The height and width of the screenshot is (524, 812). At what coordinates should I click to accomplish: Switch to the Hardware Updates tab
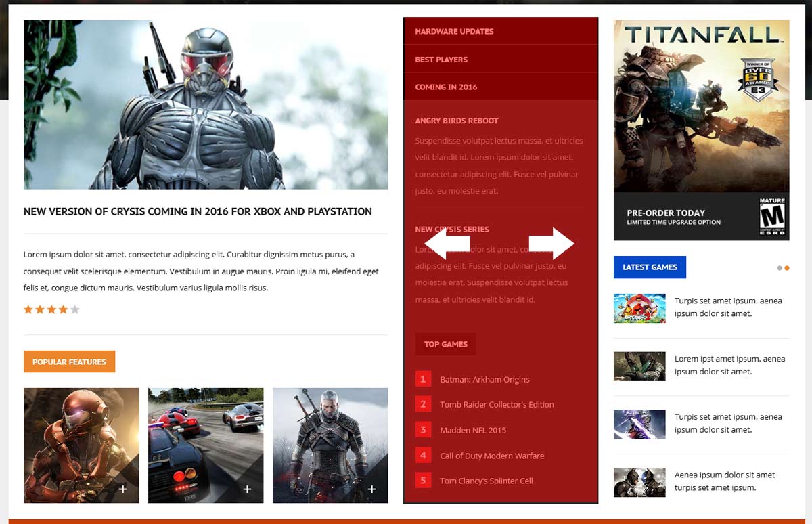[501, 31]
